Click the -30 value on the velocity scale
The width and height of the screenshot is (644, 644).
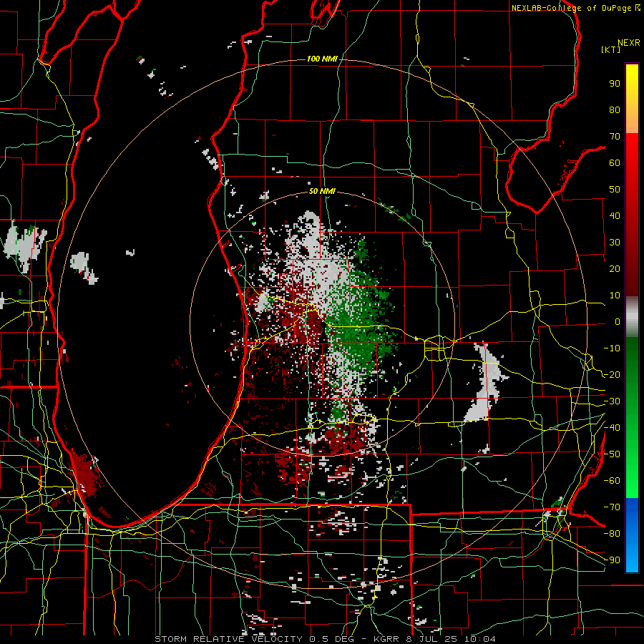point(612,401)
